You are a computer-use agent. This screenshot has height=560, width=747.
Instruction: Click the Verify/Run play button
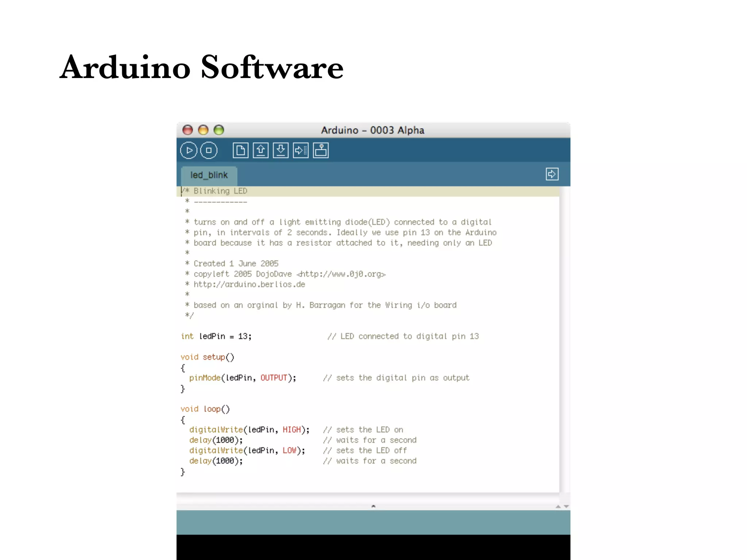click(189, 150)
